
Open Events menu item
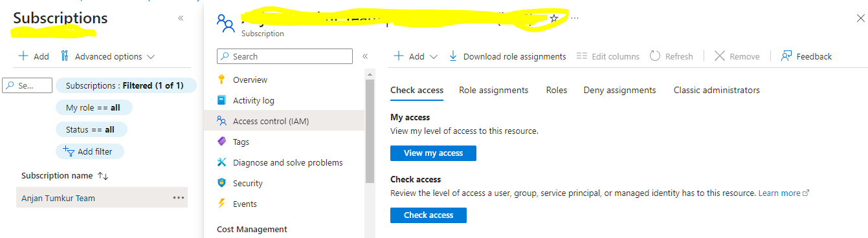click(245, 204)
